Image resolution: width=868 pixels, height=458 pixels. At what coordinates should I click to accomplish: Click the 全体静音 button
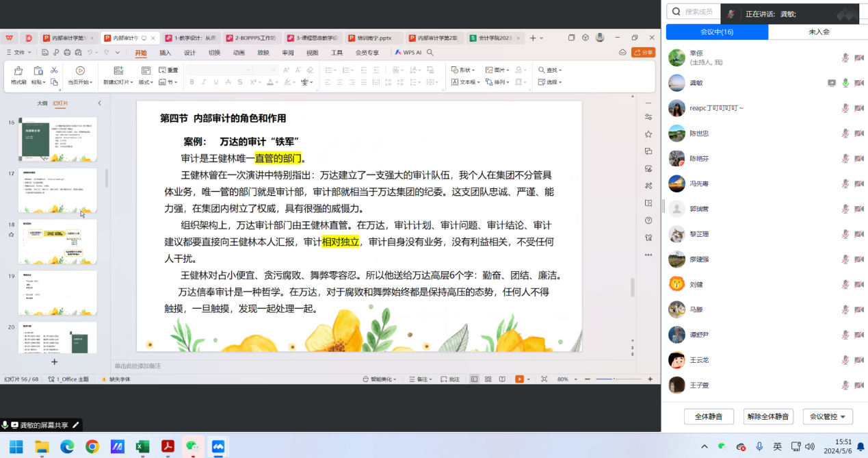709,416
